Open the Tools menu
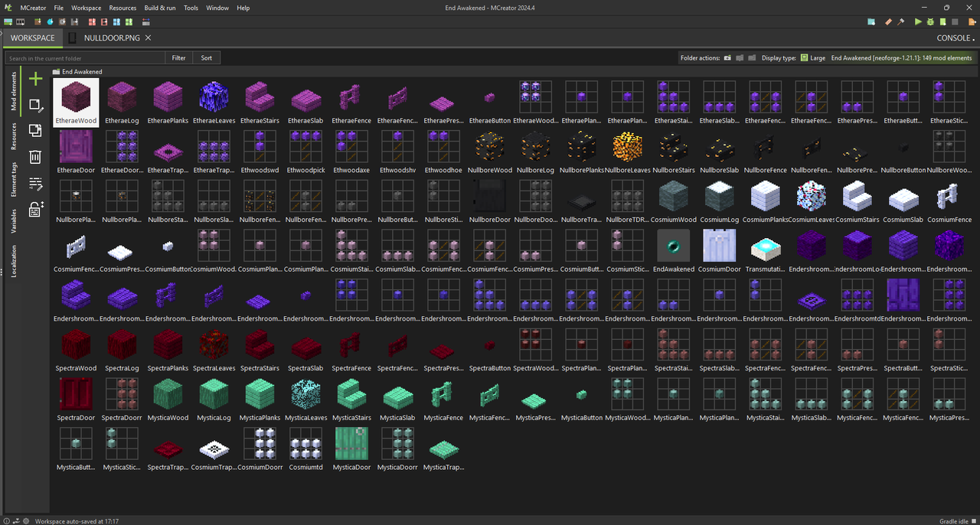Screen dimensions: 980x525 pyautogui.click(x=191, y=8)
